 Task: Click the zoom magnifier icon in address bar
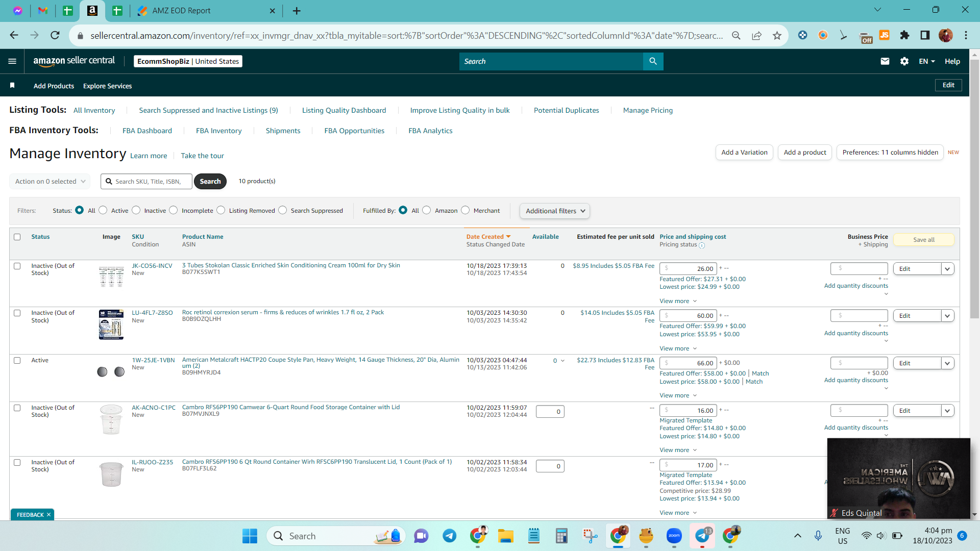736,35
